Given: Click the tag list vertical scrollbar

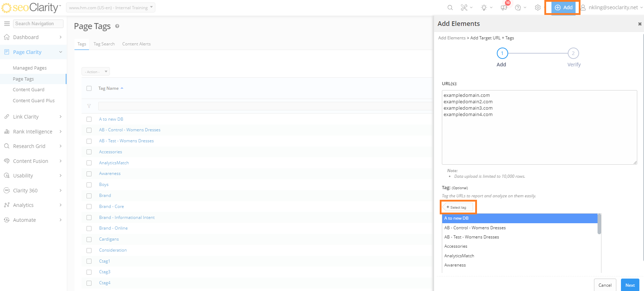Looking at the screenshot, I should click(599, 225).
